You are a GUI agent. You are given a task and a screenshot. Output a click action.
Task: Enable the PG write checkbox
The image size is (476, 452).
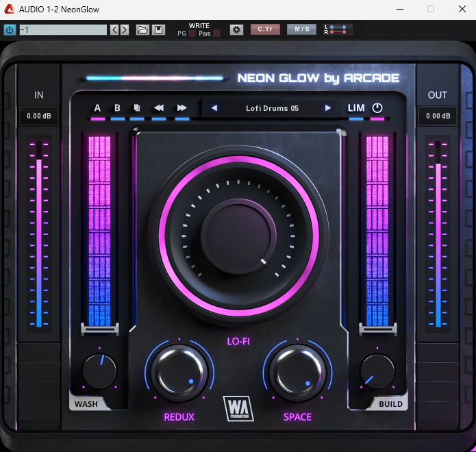pos(192,34)
